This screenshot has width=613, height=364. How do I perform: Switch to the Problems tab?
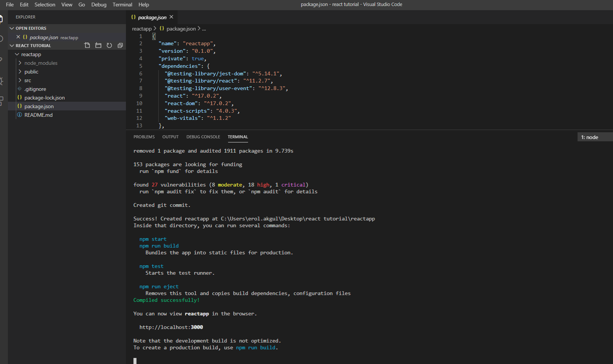144,137
